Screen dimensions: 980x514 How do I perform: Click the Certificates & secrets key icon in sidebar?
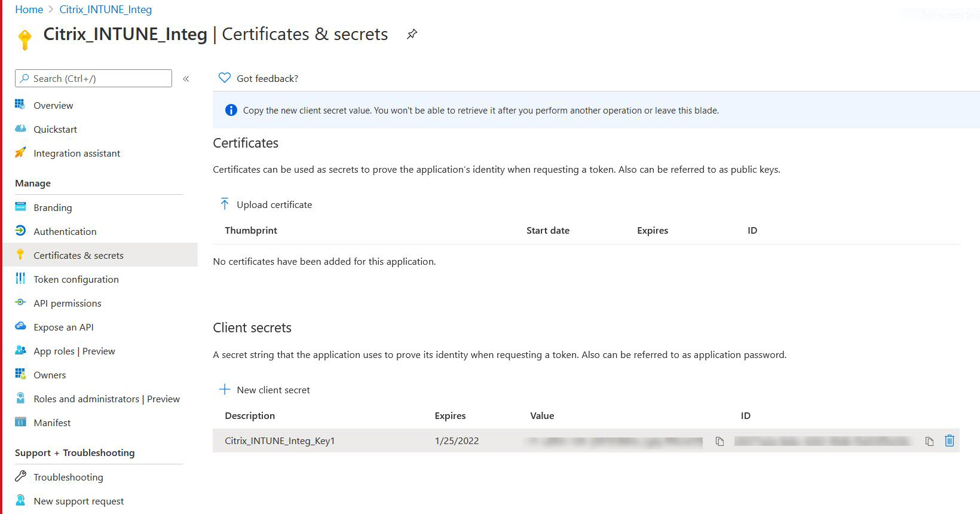[20, 255]
